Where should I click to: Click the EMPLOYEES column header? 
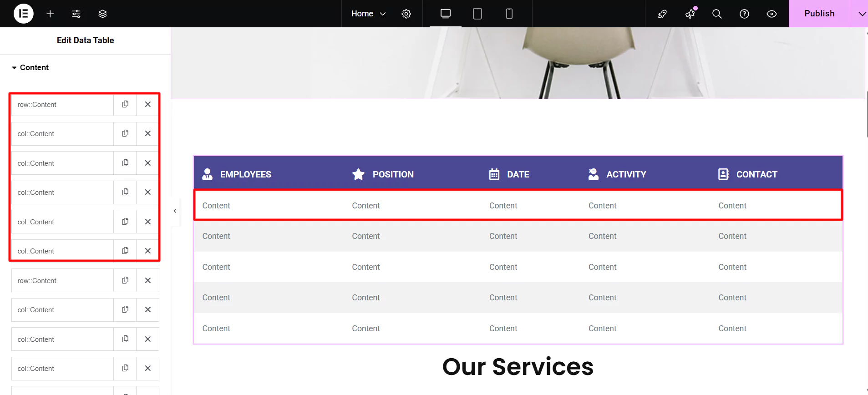pyautogui.click(x=245, y=174)
